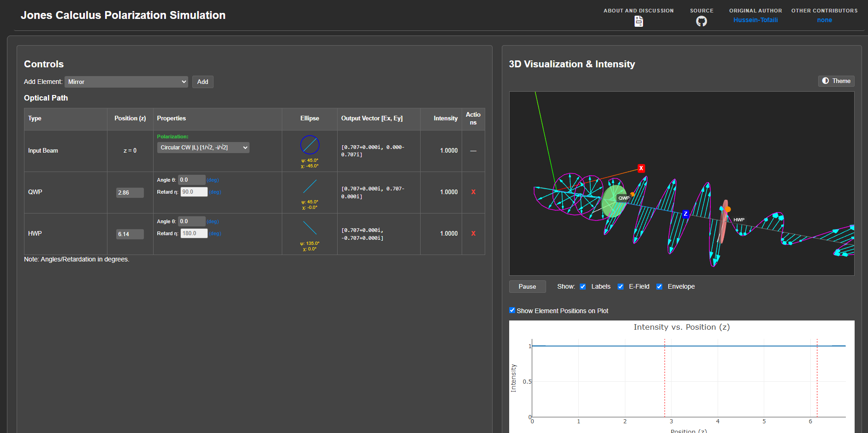Screen dimensions: 868x433
Task: Toggle Show Element Positions on Plot
Action: tap(512, 310)
